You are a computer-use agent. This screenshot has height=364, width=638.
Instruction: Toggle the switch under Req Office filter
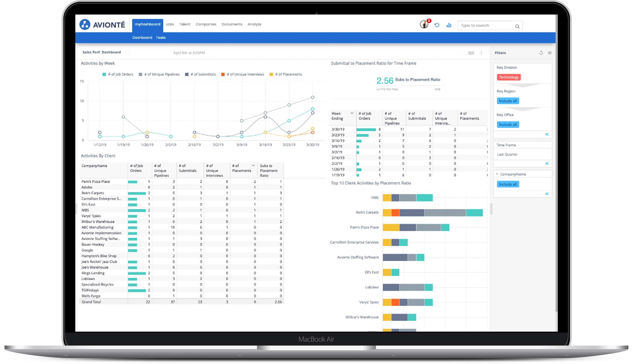[x=548, y=134]
